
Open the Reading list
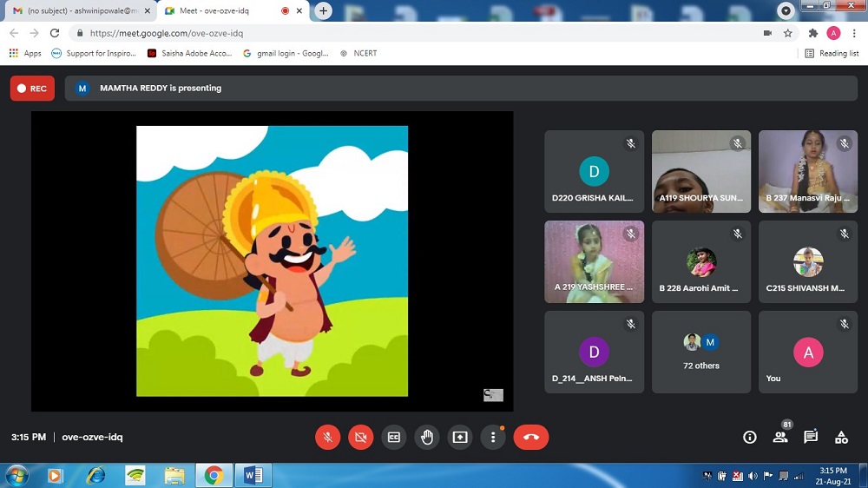point(832,53)
